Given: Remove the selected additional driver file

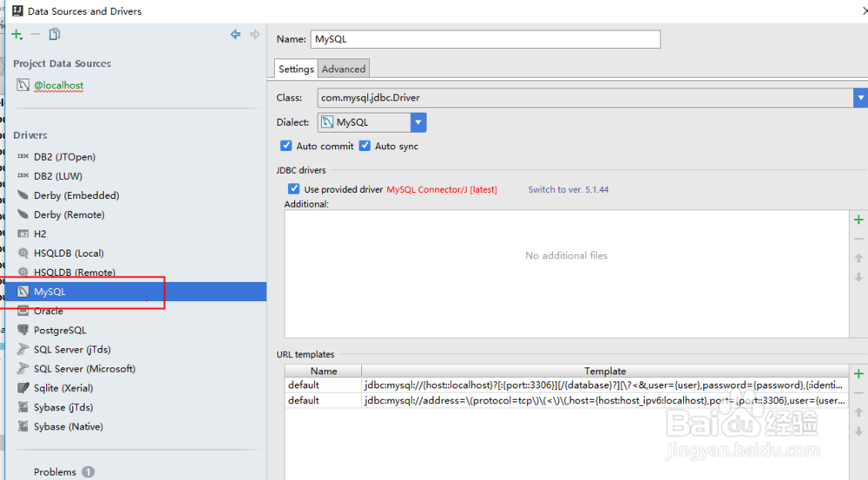Looking at the screenshot, I should (858, 240).
